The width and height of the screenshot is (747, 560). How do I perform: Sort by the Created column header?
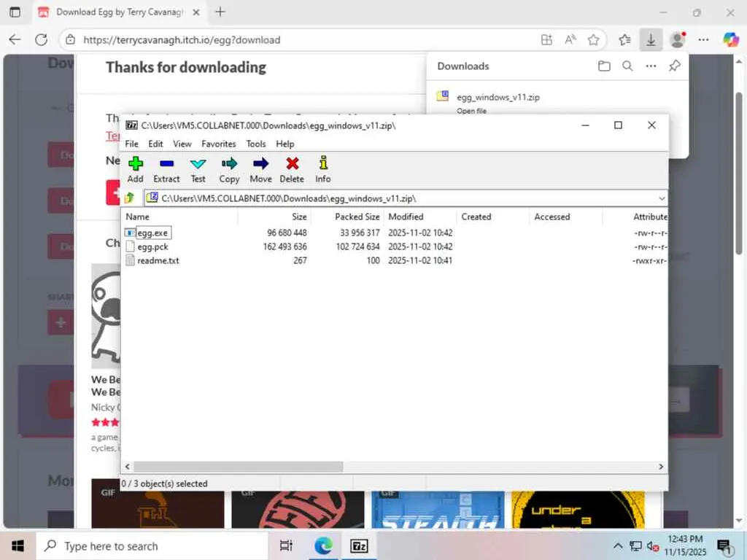click(493, 217)
